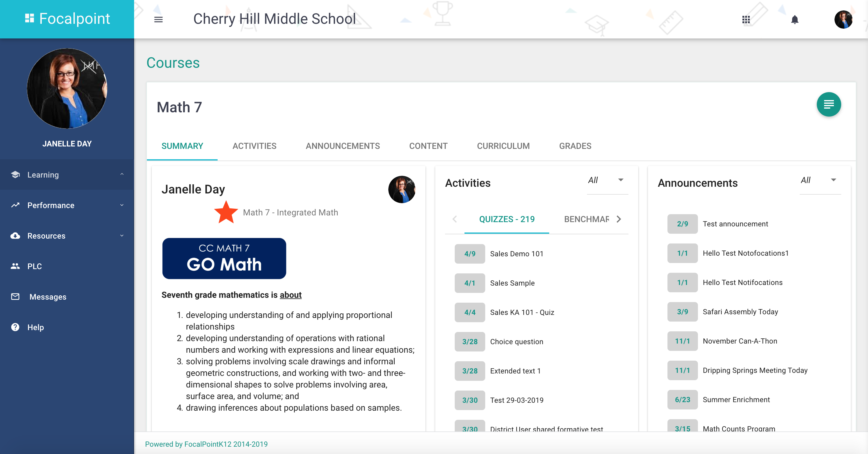
Task: Open Choice question activity
Action: [x=517, y=342]
